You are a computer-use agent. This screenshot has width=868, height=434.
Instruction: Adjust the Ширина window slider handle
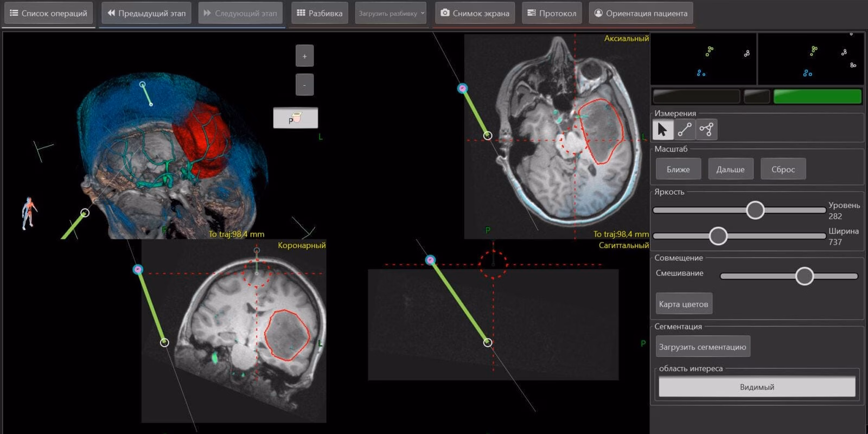tap(718, 235)
